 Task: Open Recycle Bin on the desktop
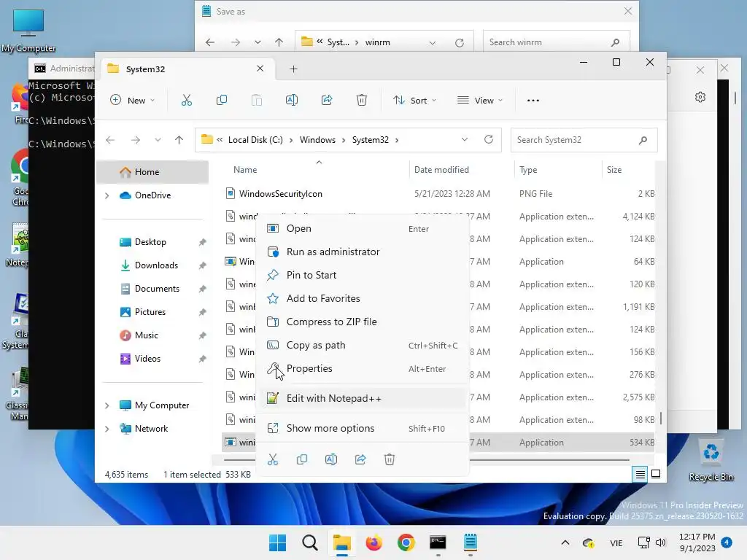pyautogui.click(x=711, y=459)
